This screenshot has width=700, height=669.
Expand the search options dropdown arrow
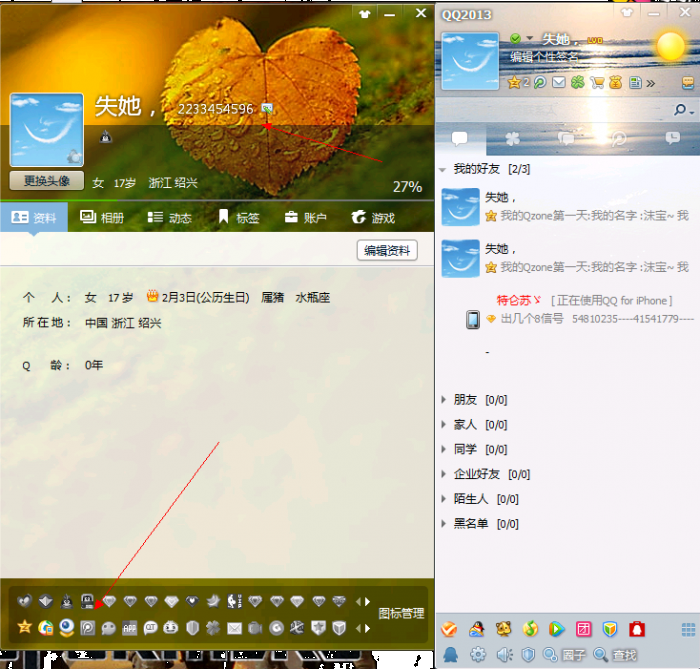click(692, 111)
